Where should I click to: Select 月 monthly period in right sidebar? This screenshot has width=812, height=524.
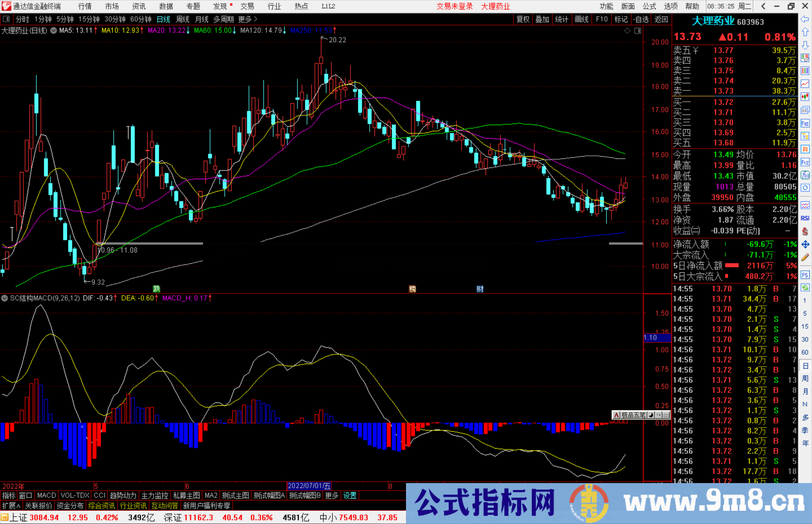point(805,391)
